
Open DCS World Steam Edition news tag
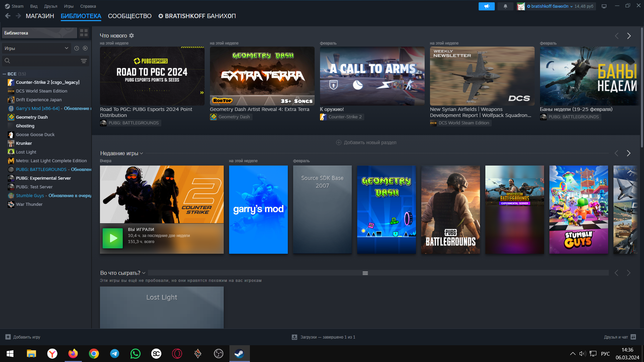[x=461, y=123]
